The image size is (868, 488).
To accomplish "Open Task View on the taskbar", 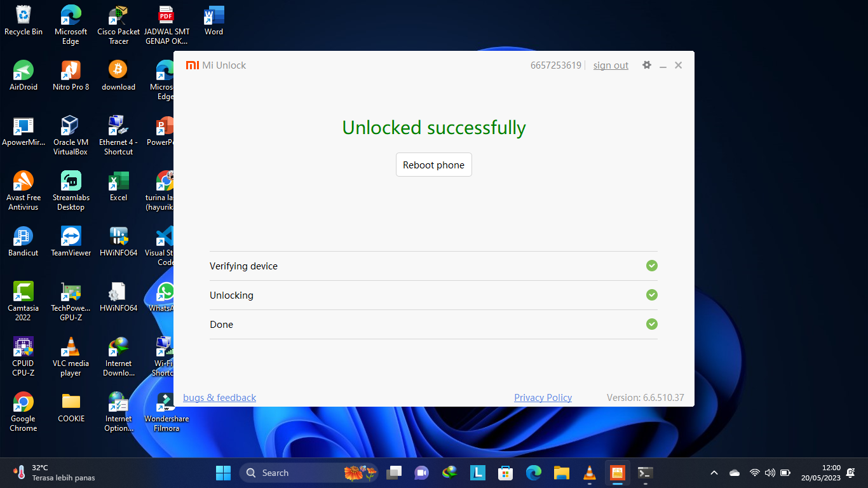I will coord(395,473).
